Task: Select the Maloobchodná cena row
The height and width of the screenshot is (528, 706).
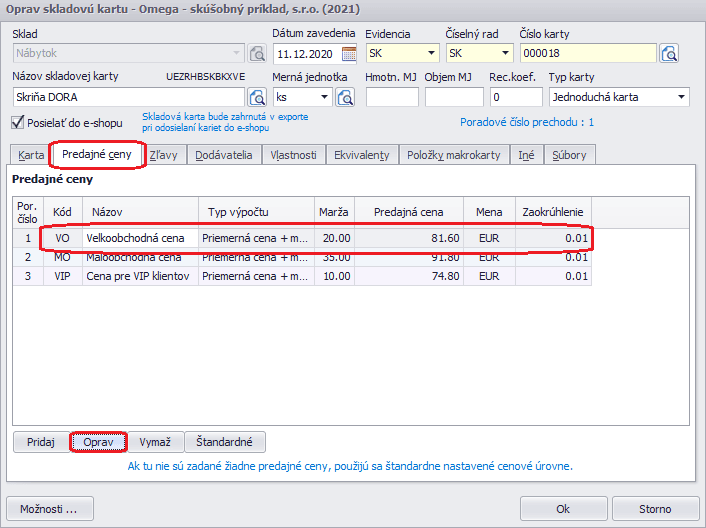Action: point(137,258)
